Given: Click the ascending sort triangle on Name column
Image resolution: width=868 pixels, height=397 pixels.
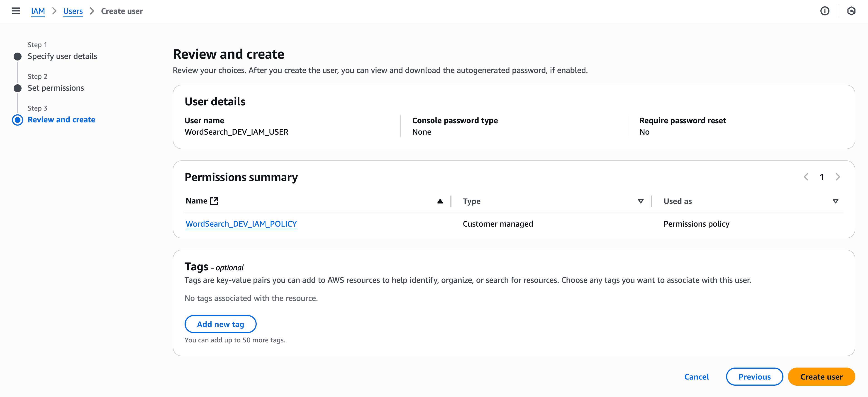Looking at the screenshot, I should 440,201.
